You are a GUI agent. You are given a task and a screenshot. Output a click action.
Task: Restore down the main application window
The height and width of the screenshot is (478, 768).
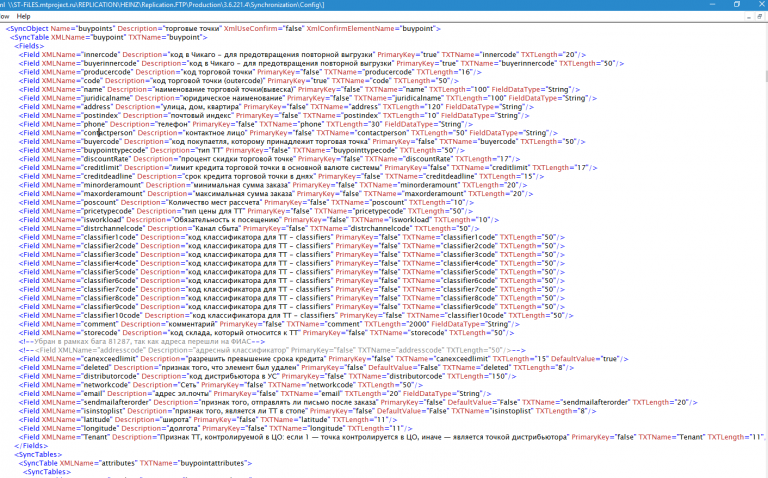pyautogui.click(x=737, y=4)
